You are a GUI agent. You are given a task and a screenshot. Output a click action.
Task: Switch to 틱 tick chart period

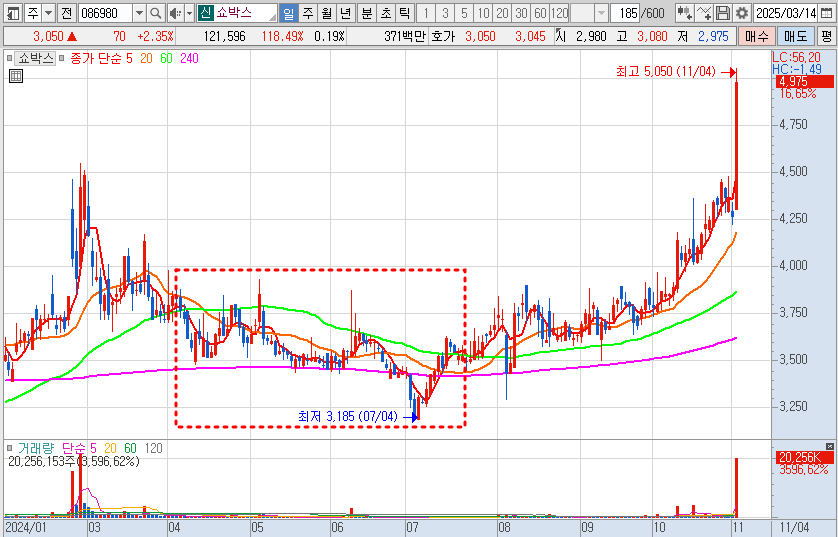405,13
